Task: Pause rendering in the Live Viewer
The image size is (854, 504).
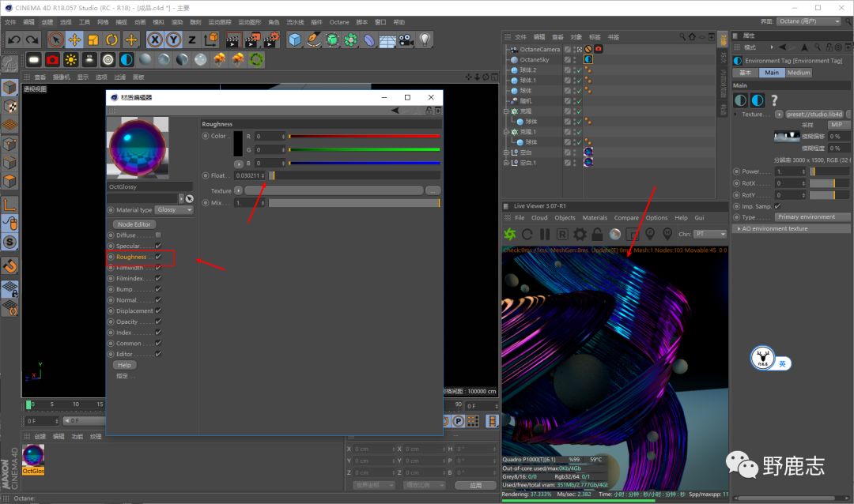Action: [x=545, y=235]
